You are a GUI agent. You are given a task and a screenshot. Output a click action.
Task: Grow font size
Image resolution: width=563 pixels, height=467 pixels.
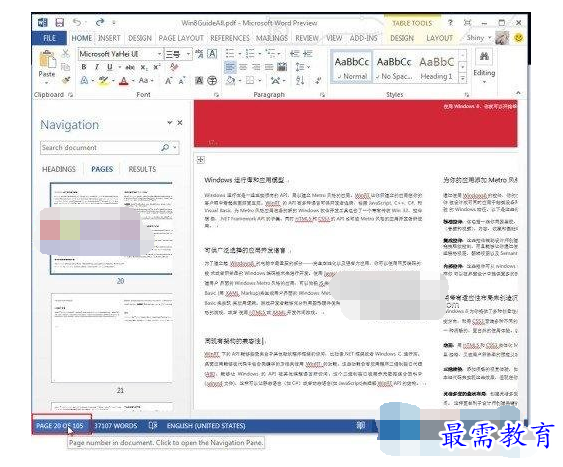[168, 81]
